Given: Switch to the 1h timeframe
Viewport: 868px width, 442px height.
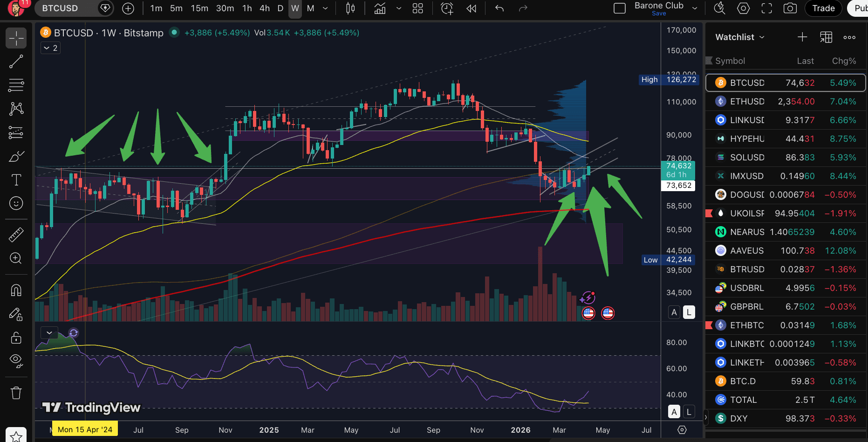Looking at the screenshot, I should 247,8.
